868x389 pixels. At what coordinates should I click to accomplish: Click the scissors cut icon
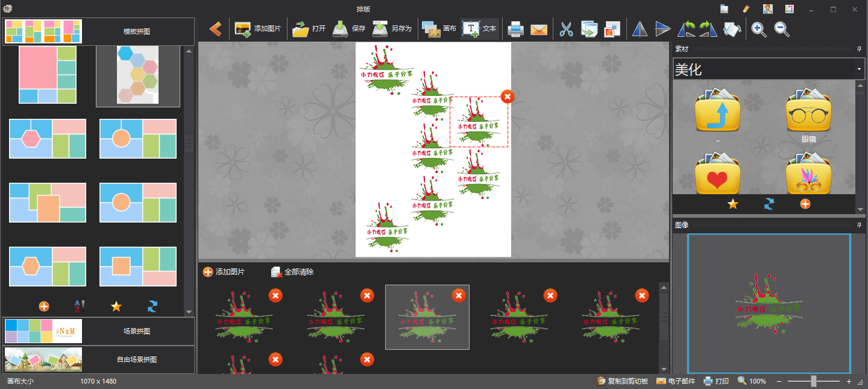click(565, 29)
